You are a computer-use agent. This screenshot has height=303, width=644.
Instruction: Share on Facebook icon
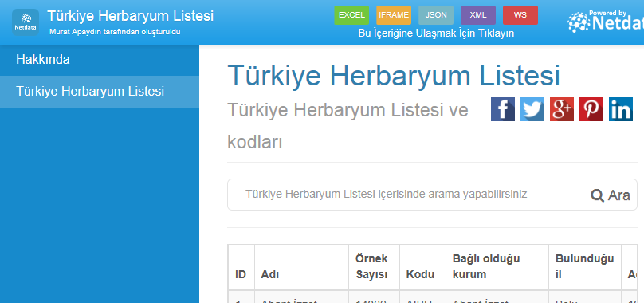(503, 109)
